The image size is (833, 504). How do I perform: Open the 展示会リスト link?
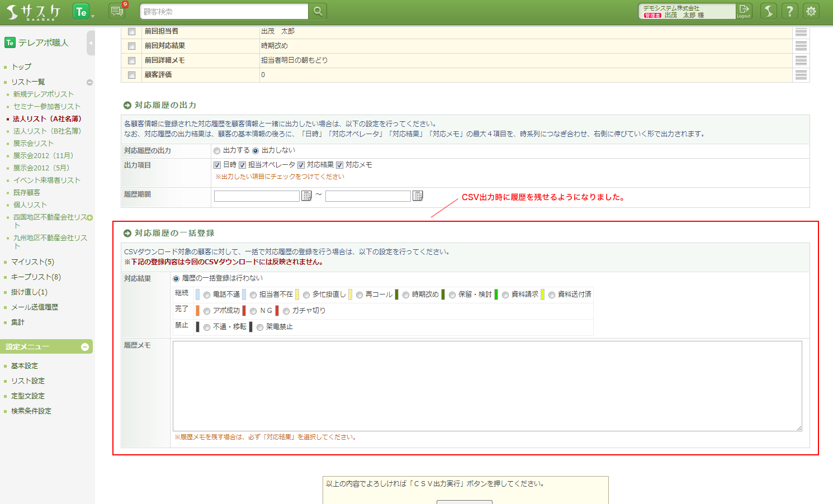click(34, 144)
